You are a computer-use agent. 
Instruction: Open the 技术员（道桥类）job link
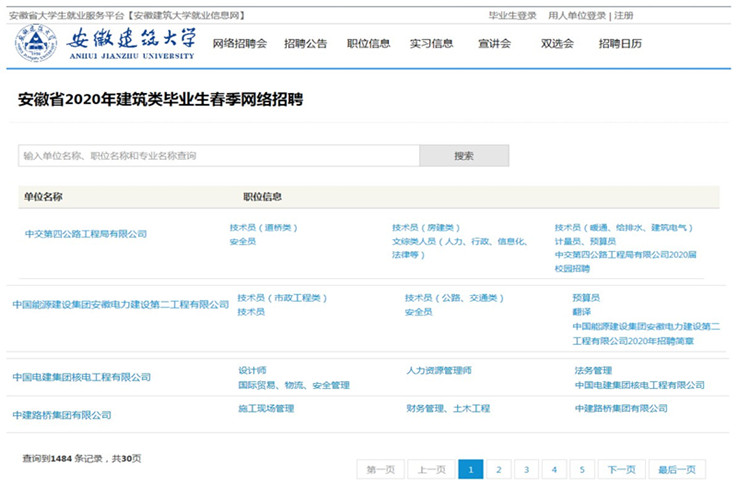click(264, 227)
